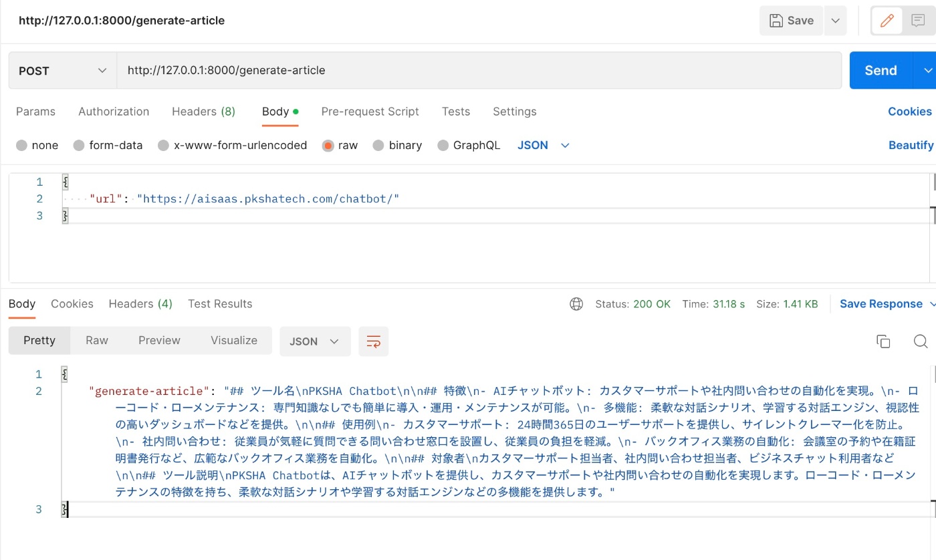Save the response
Screen dimensions: 936x560
coord(881,304)
